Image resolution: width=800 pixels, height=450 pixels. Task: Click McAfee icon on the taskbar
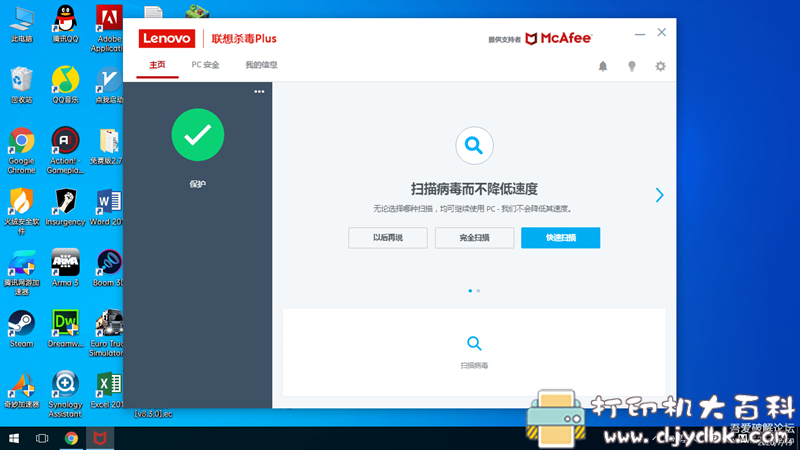click(x=99, y=438)
